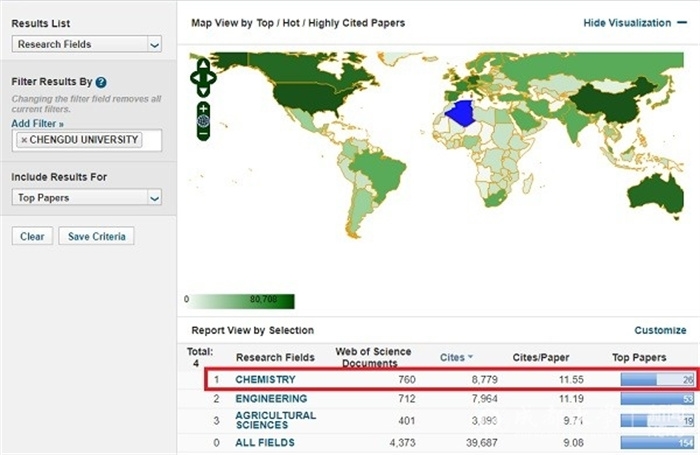Pan the map right with arrow
The height and width of the screenshot is (455, 700).
(x=212, y=75)
